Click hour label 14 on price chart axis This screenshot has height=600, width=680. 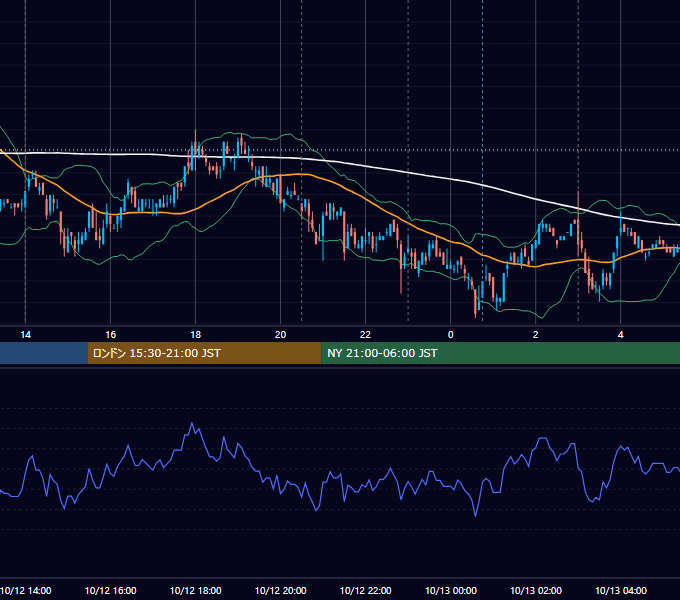click(26, 334)
